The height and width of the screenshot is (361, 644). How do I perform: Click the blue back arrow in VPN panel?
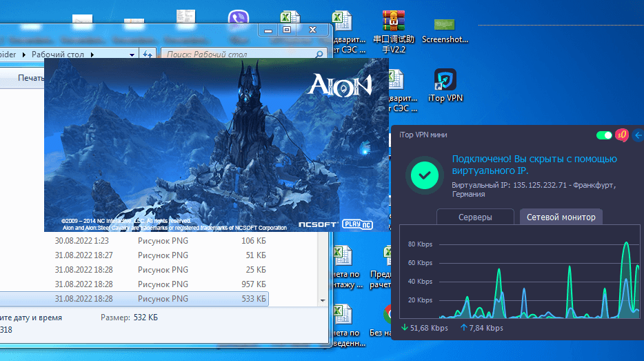pyautogui.click(x=637, y=135)
